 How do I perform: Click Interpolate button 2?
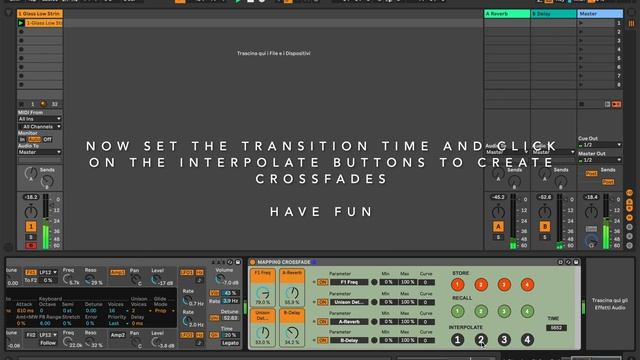[x=481, y=340]
